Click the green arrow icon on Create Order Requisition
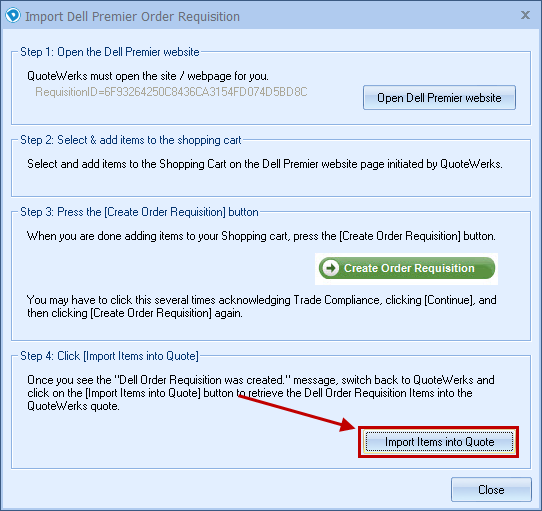The height and width of the screenshot is (511, 542). pos(331,268)
